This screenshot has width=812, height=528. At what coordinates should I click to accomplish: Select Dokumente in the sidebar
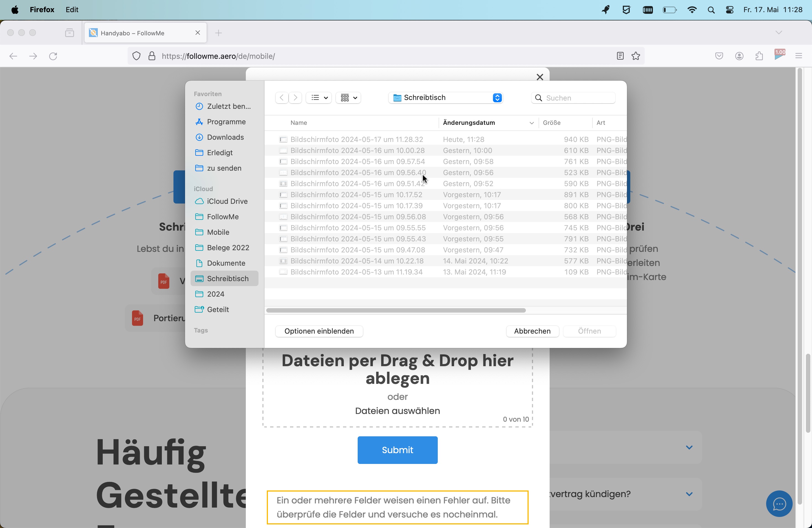[224, 263]
